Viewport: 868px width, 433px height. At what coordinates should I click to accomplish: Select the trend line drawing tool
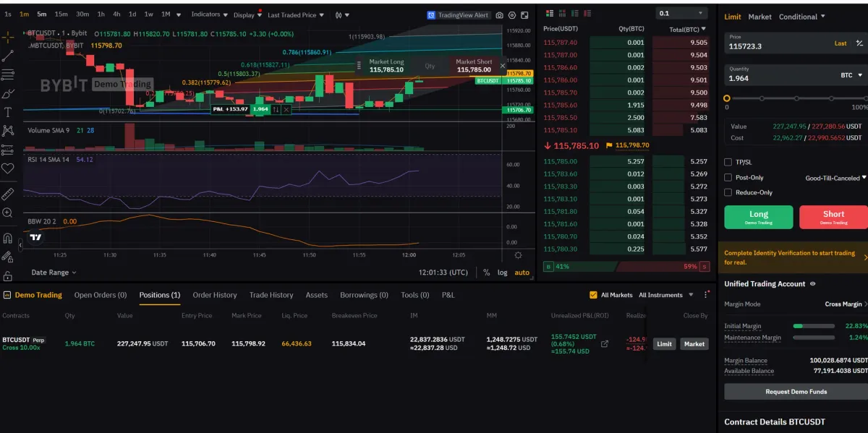8,56
